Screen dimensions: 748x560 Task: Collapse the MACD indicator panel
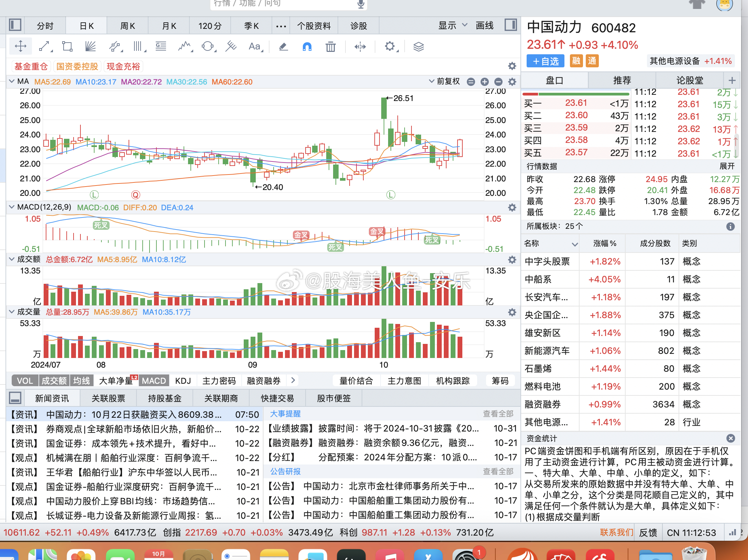[x=12, y=207]
